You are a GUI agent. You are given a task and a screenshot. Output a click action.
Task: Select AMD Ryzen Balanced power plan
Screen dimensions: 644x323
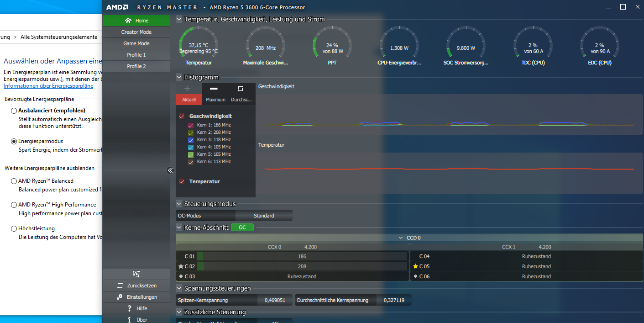(x=14, y=181)
